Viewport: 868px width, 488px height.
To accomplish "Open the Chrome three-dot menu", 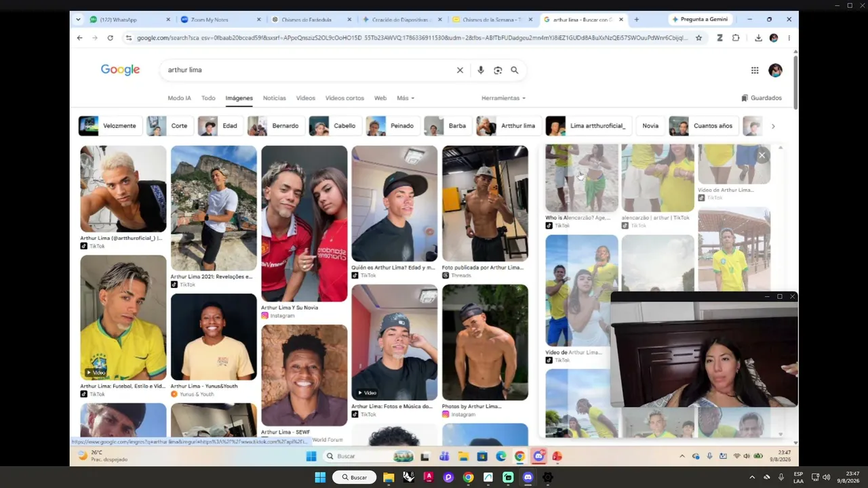I will coord(789,38).
